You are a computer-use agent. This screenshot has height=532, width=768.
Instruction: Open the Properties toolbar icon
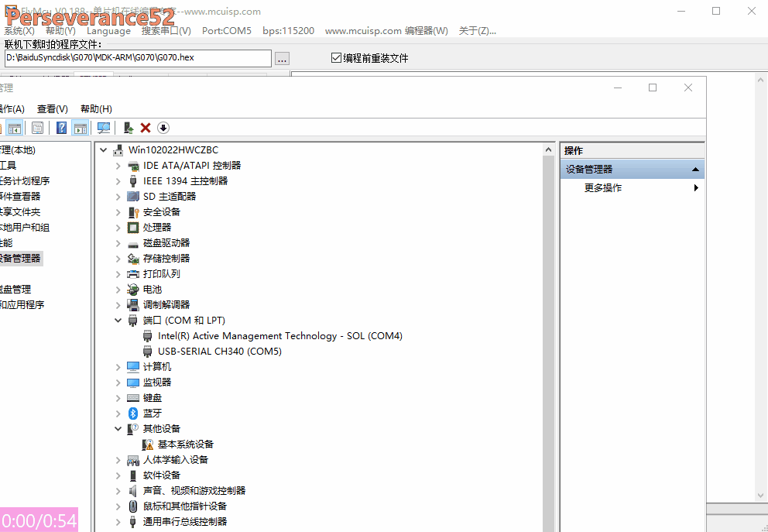tap(37, 129)
